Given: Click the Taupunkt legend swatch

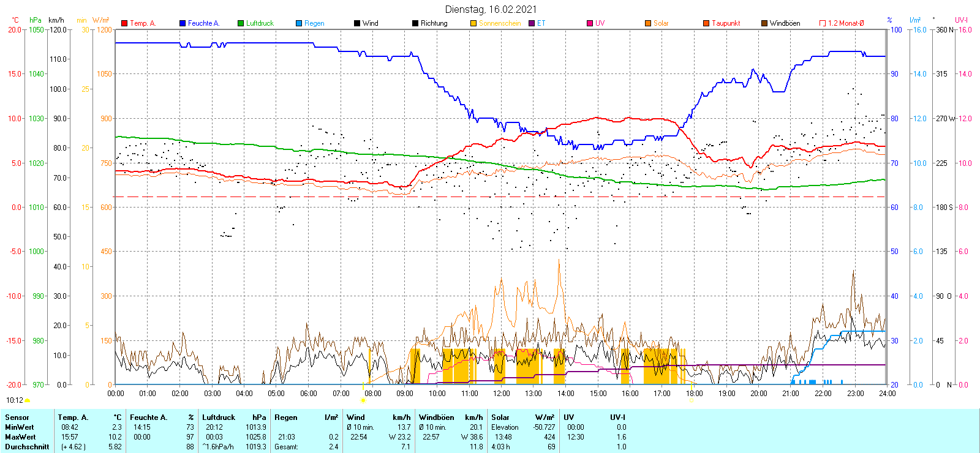Looking at the screenshot, I should [706, 23].
